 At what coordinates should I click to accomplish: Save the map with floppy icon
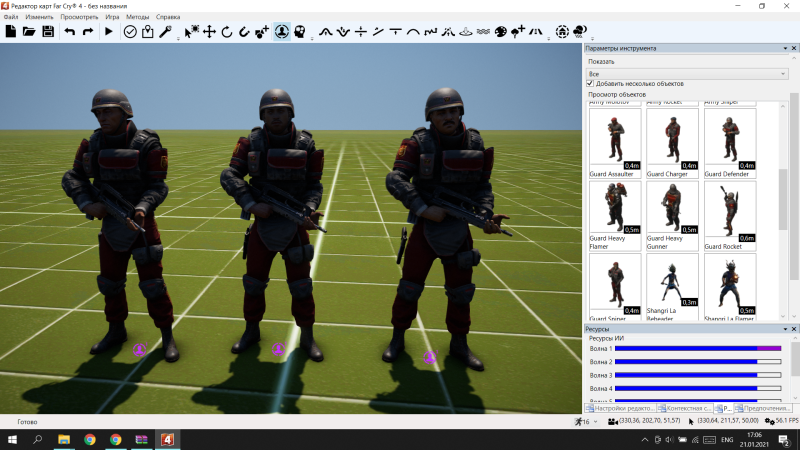click(x=48, y=32)
